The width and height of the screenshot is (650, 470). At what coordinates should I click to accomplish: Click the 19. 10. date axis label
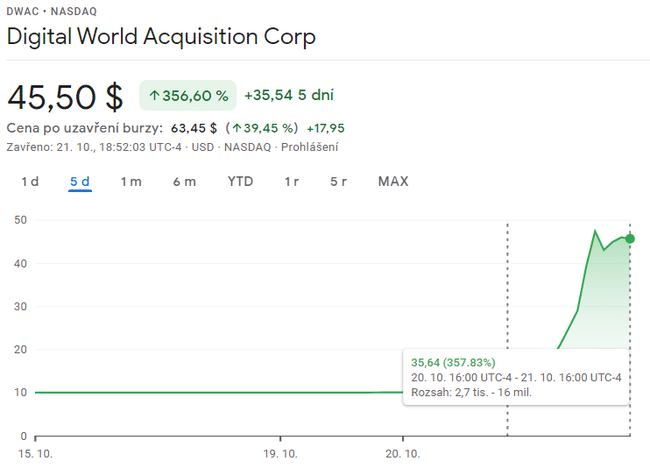(281, 453)
